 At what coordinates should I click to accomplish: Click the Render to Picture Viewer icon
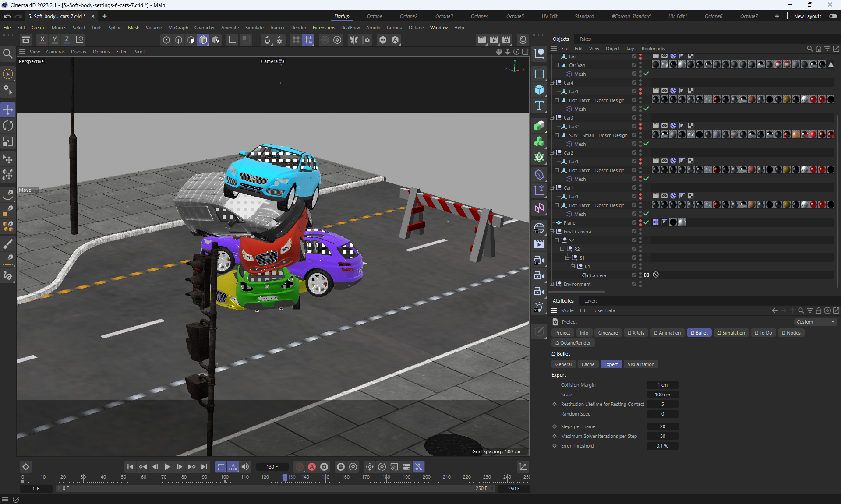pyautogui.click(x=494, y=40)
